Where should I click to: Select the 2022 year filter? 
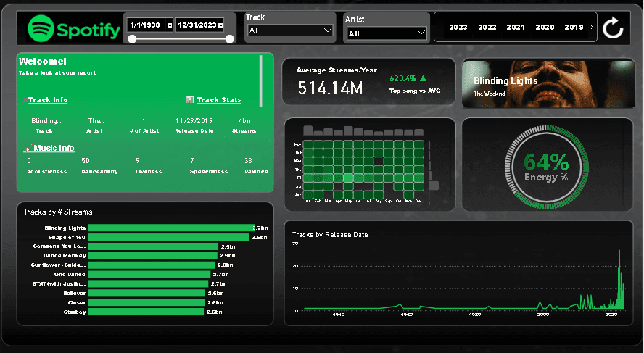click(487, 27)
